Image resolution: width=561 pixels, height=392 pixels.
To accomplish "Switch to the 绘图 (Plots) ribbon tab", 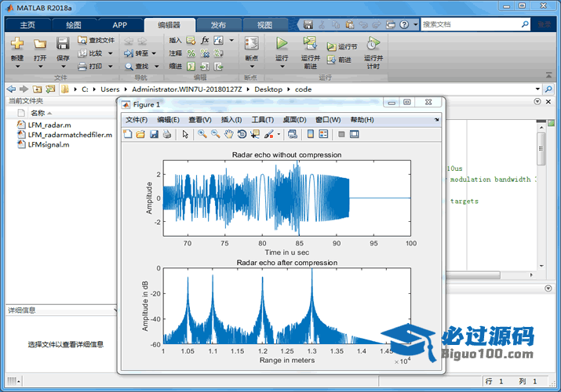I will pyautogui.click(x=73, y=24).
